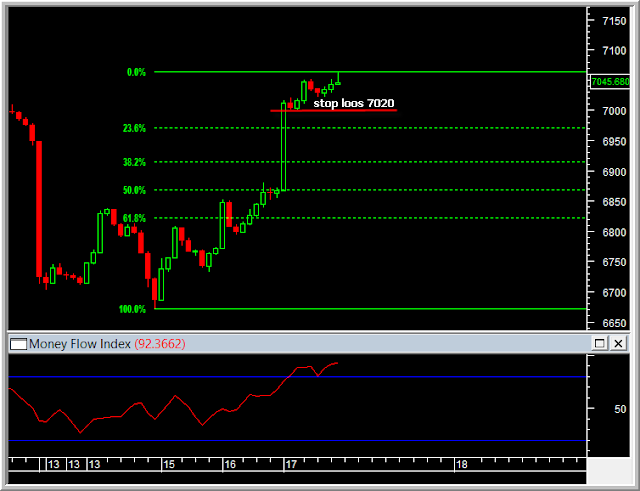
Task: Click the 7100 price axis label
Action: [x=614, y=51]
